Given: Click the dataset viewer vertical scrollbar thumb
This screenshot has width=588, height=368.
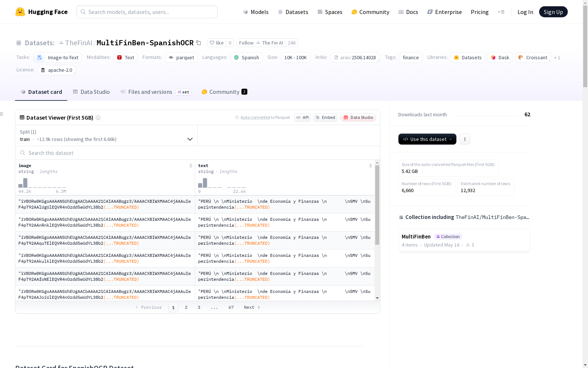Looking at the screenshot, I should coord(377,205).
